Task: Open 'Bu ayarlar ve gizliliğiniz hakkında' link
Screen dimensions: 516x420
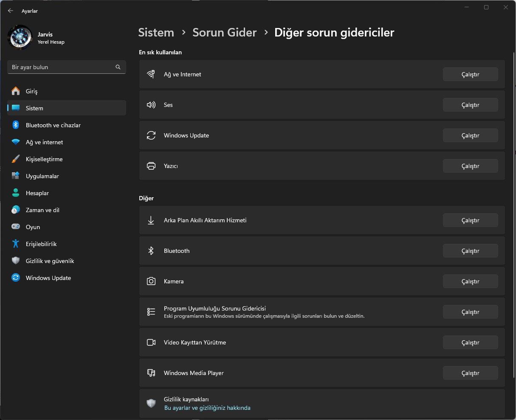Action: (207, 408)
